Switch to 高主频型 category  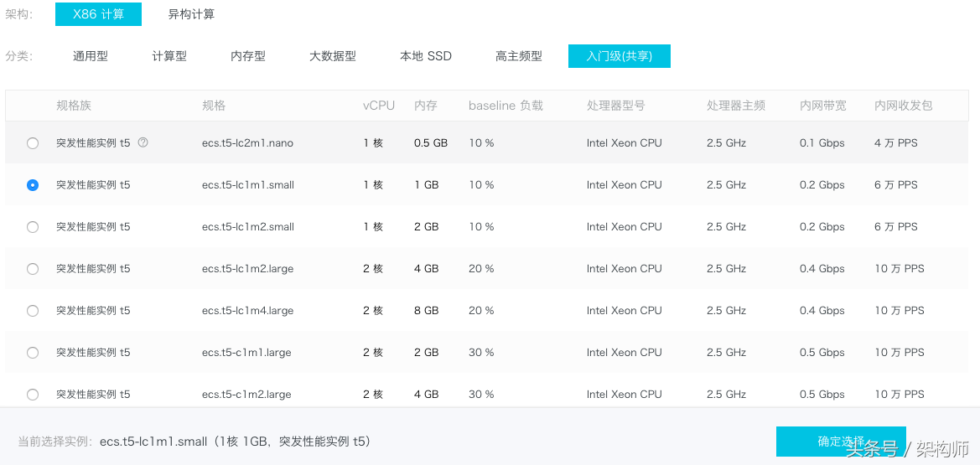coord(519,56)
